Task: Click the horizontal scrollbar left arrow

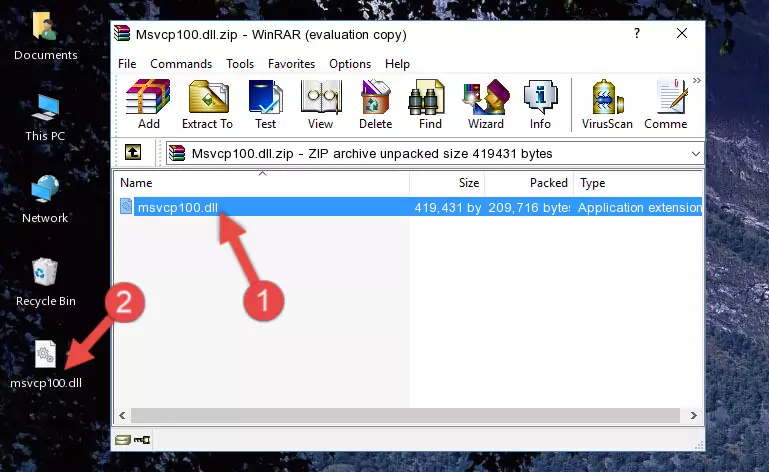Action: (x=122, y=416)
